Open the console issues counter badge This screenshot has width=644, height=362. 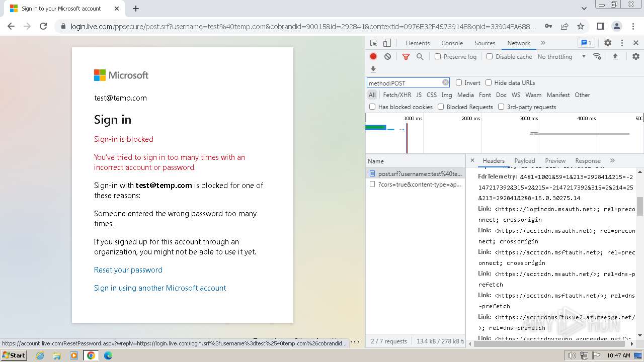coord(586,43)
